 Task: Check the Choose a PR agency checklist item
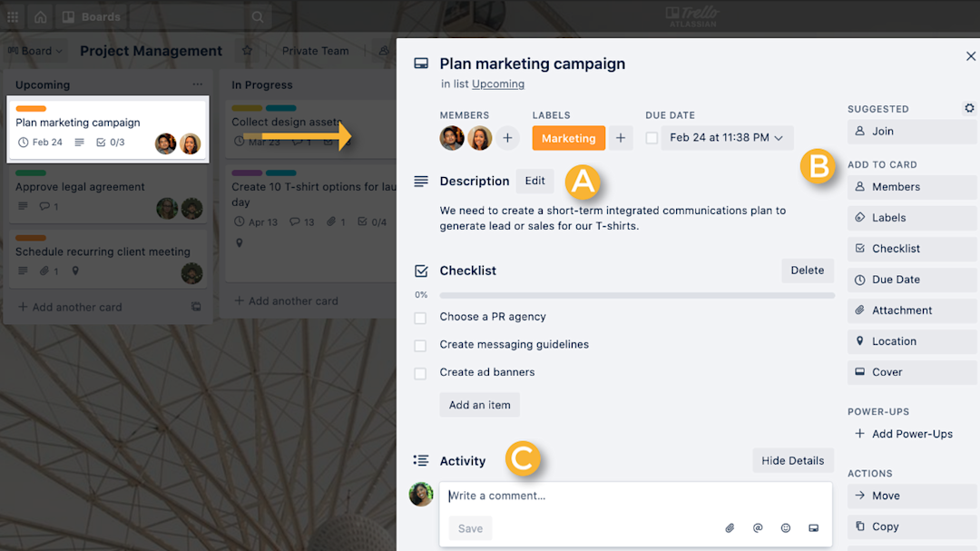tap(420, 318)
